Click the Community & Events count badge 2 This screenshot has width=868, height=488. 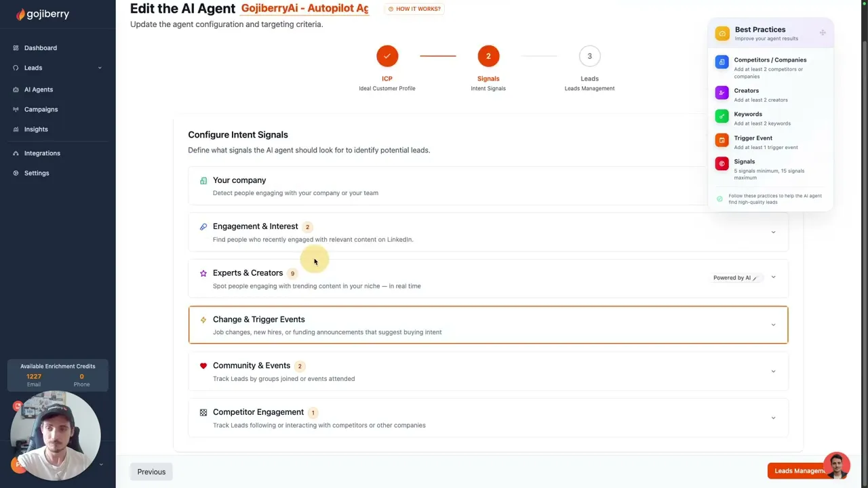point(300,366)
